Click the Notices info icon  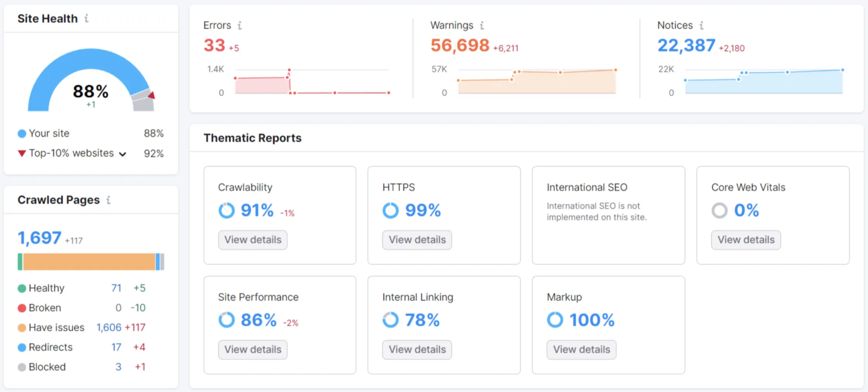click(x=701, y=25)
